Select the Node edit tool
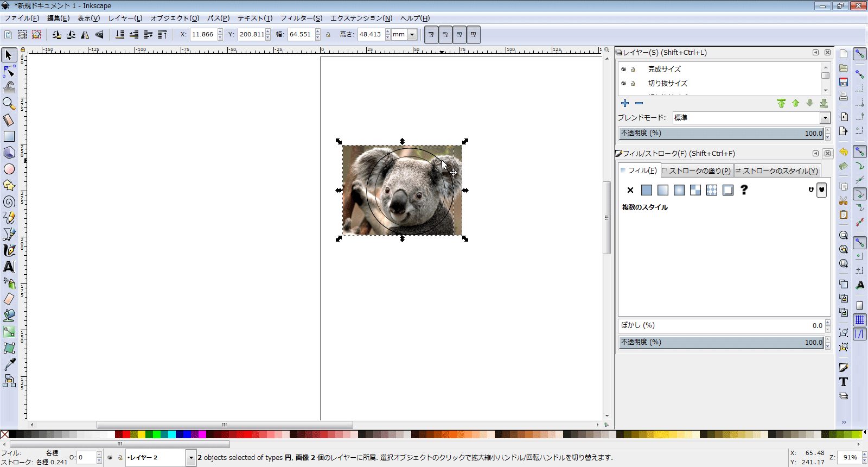The width and height of the screenshot is (868, 467). click(9, 71)
